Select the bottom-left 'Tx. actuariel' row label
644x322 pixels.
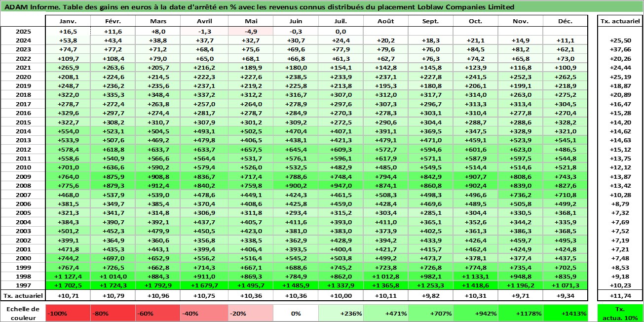[x=23, y=295]
